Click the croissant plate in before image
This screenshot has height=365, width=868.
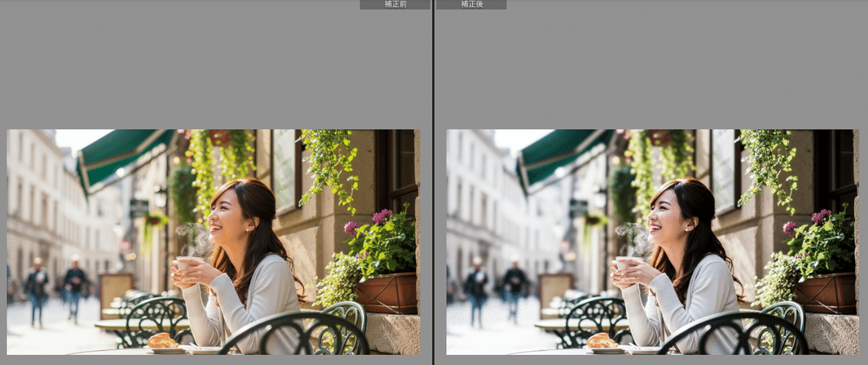[x=164, y=343]
